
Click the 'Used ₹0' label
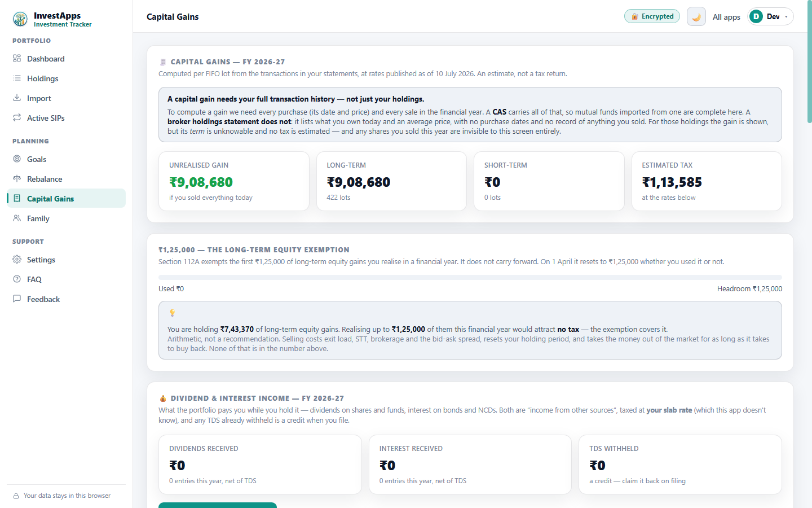[171, 288]
